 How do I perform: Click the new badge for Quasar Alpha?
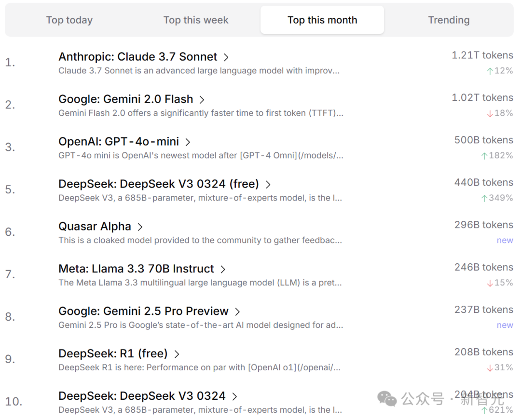pos(505,241)
